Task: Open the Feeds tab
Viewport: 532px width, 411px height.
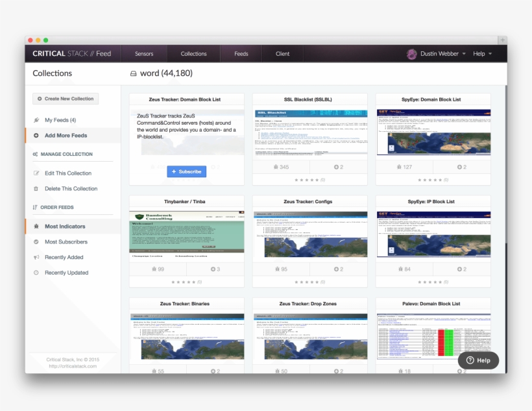Action: tap(241, 54)
